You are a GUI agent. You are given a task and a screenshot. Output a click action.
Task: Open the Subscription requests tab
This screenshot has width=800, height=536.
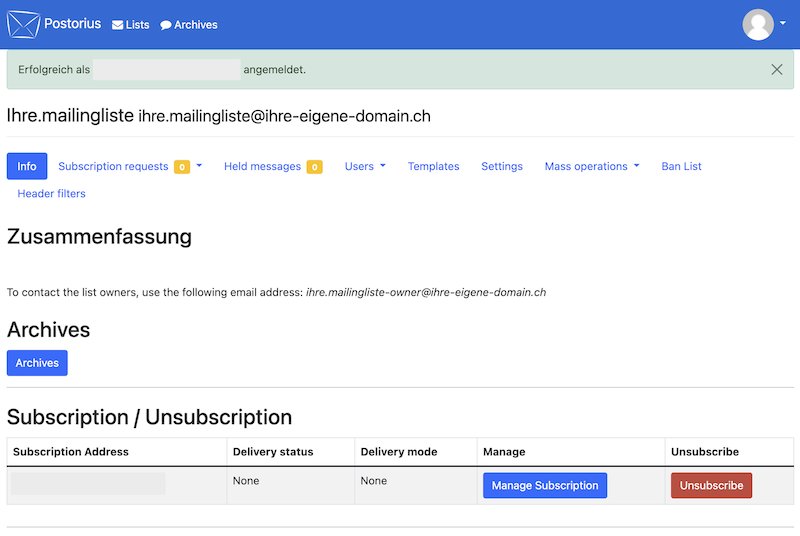point(113,166)
